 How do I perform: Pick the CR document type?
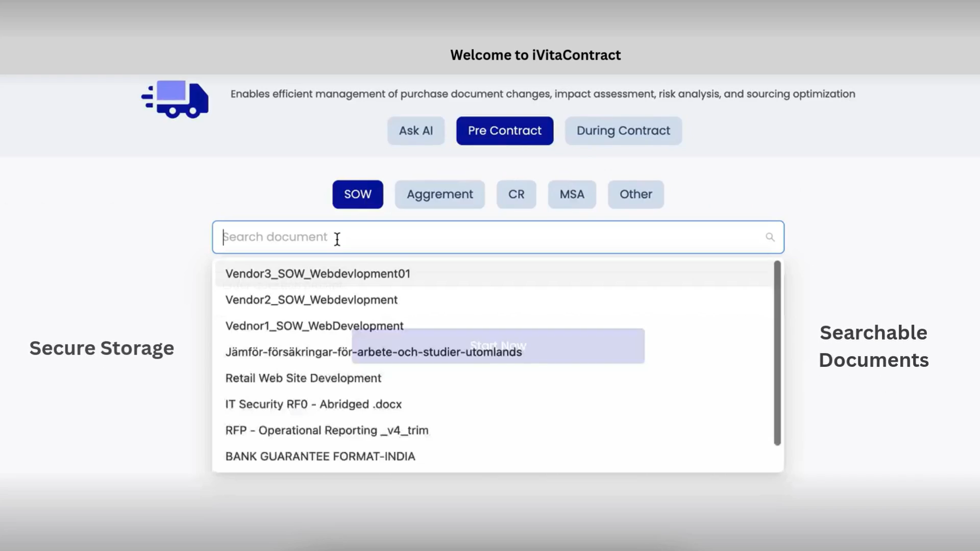click(516, 194)
